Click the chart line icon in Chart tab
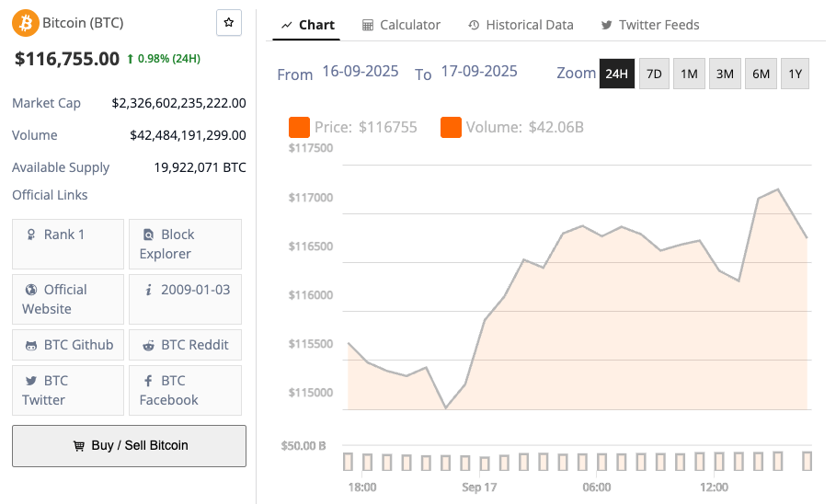 point(287,25)
